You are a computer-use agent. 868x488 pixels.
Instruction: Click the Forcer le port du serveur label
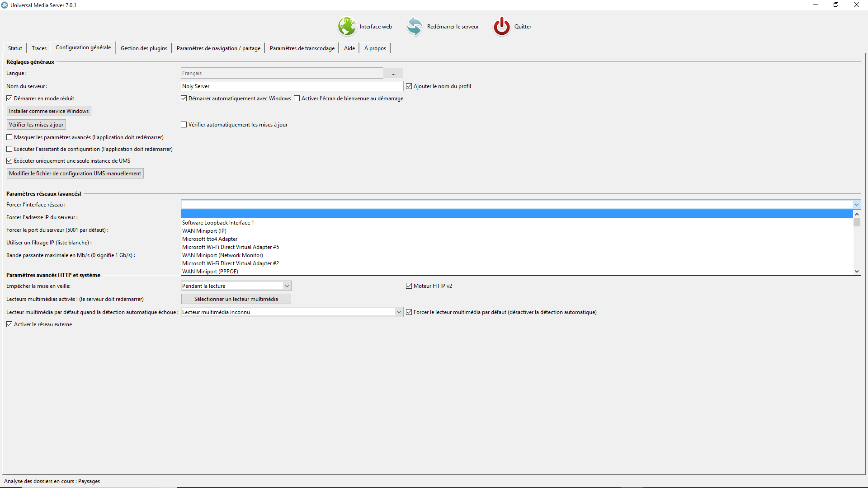tap(57, 230)
